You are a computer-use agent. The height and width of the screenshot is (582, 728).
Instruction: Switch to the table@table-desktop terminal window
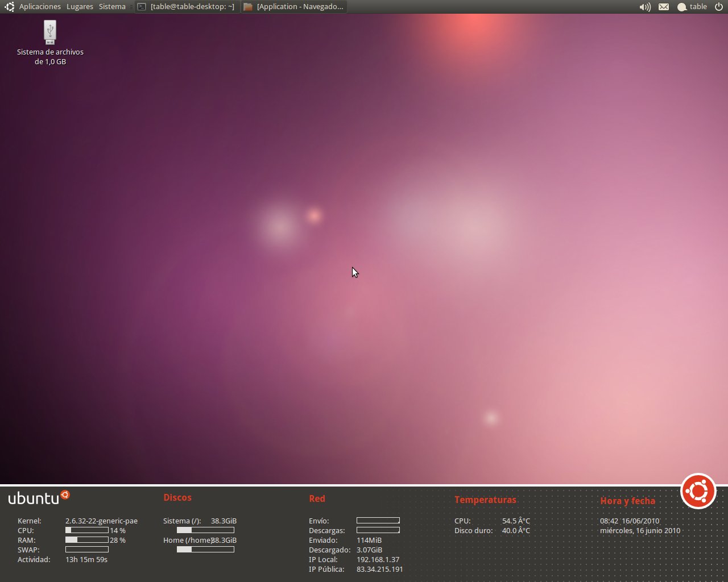(x=187, y=7)
